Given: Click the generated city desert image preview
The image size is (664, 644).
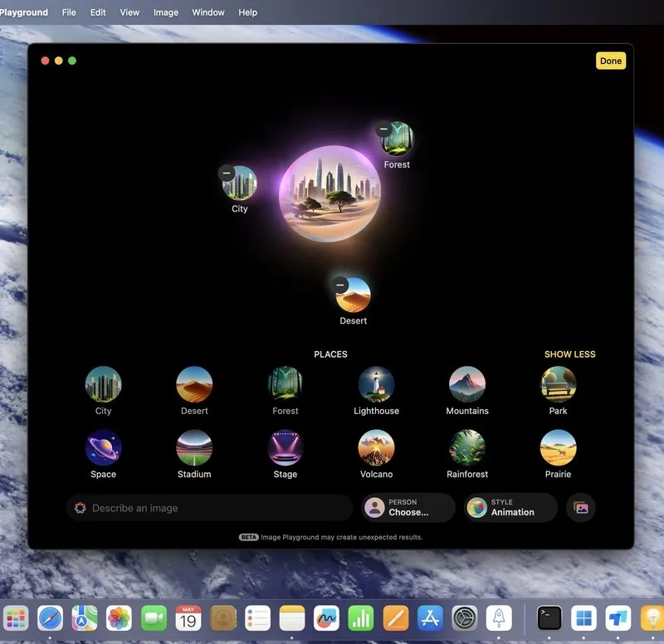Looking at the screenshot, I should click(330, 194).
